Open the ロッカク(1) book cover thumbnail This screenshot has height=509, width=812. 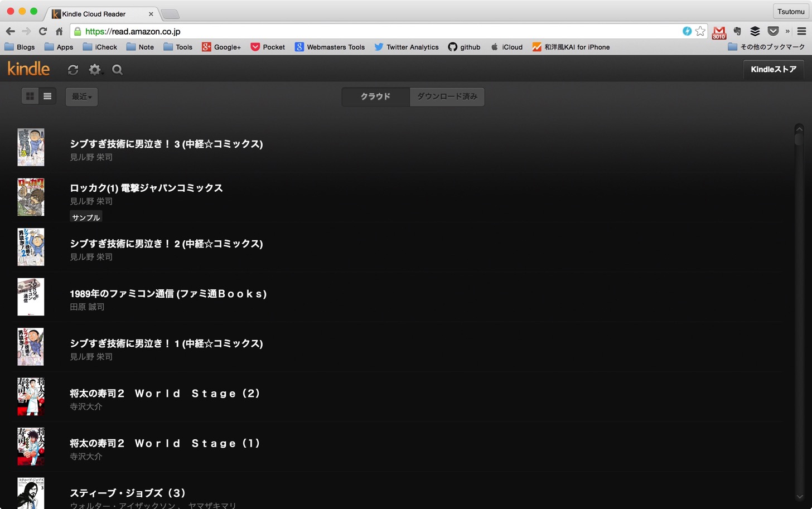click(x=31, y=197)
